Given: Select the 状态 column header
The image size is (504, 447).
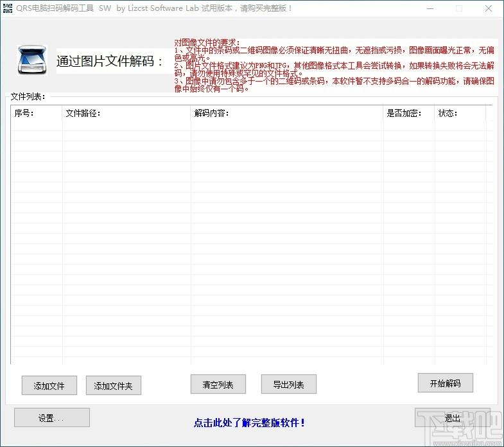Looking at the screenshot, I should pyautogui.click(x=460, y=113).
